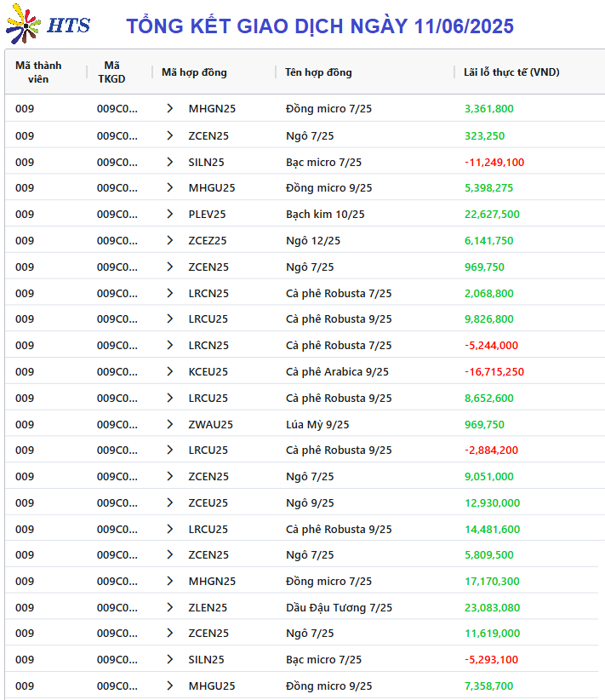
Task: Expand the ZLEN25 Dầu Đậu Tương row
Action: coord(169,606)
